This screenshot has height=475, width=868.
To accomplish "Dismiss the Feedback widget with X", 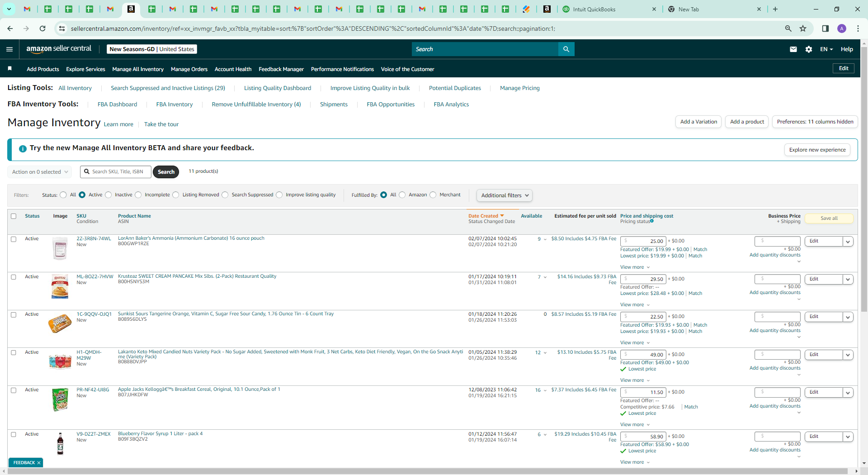I will click(x=39, y=463).
